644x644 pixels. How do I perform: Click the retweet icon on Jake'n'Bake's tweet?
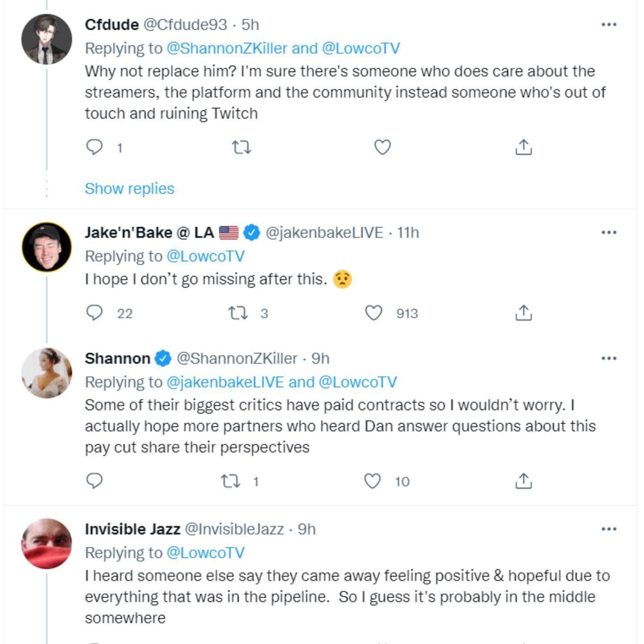point(237,314)
